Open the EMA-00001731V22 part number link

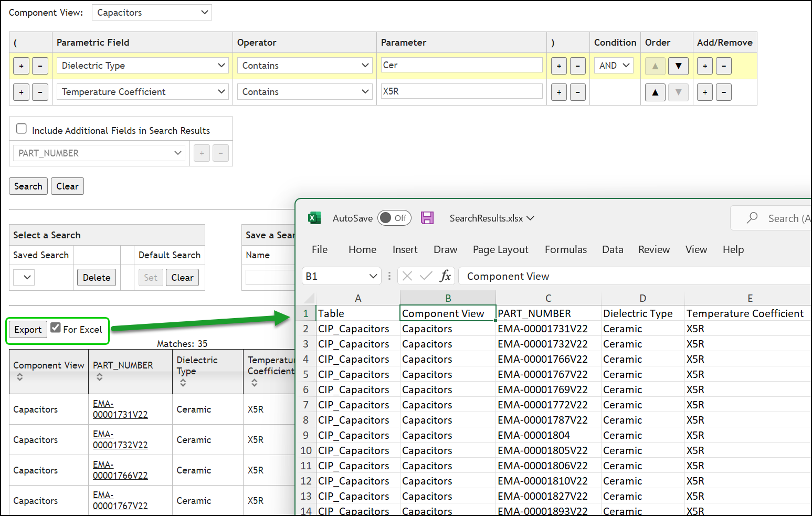120,409
